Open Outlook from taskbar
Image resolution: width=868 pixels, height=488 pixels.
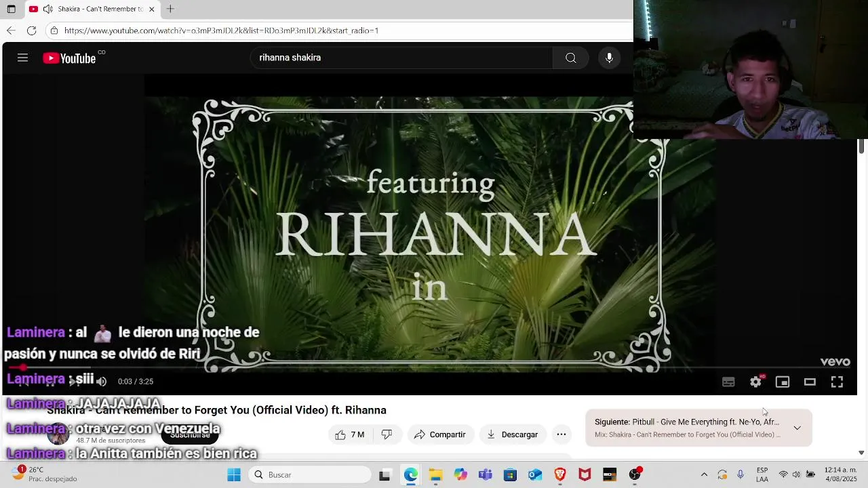tap(535, 475)
